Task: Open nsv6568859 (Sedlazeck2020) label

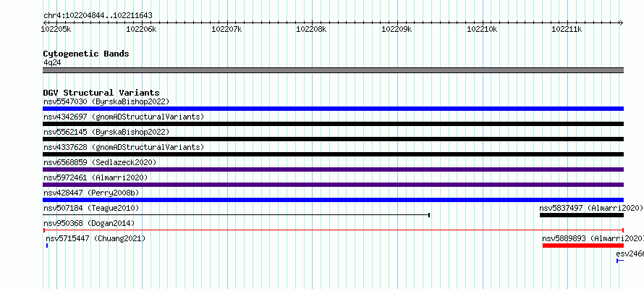Action: coord(100,162)
